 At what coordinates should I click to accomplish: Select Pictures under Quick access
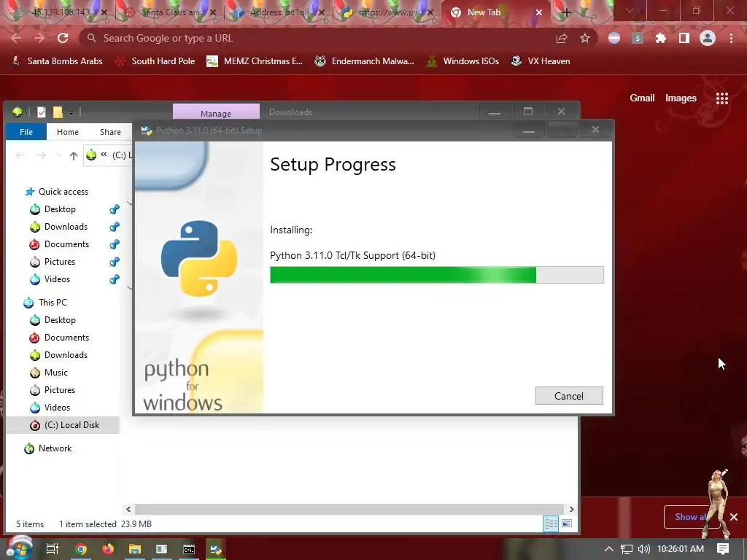pos(60,262)
